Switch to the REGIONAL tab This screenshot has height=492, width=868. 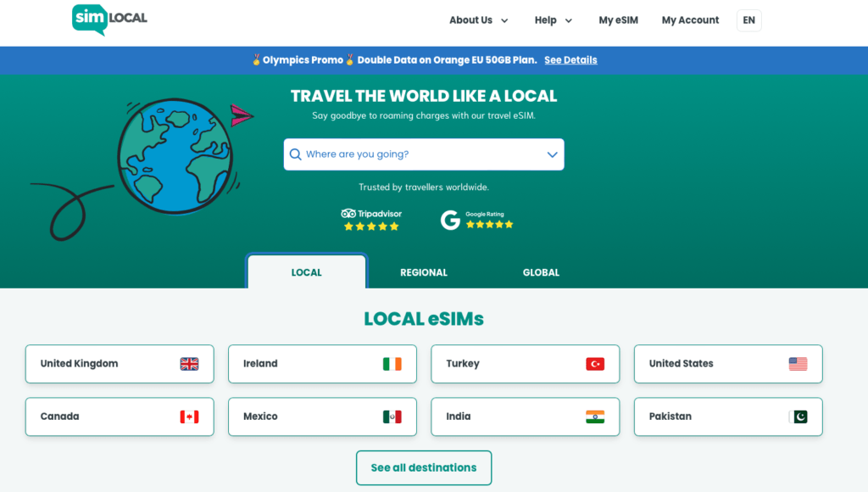424,272
